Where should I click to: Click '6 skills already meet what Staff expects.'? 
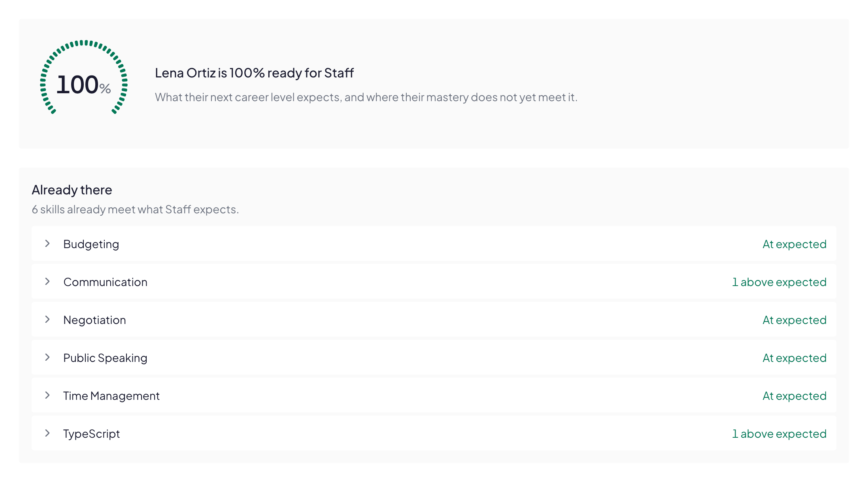[135, 209]
